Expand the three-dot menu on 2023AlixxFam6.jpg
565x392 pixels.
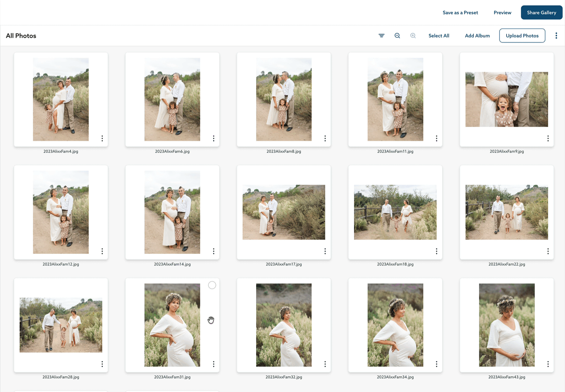214,138
